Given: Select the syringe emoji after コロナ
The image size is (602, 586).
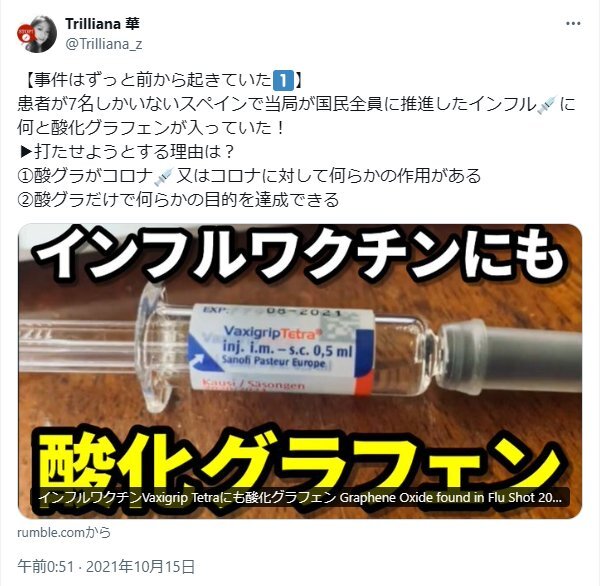Looking at the screenshot, I should tap(164, 176).
